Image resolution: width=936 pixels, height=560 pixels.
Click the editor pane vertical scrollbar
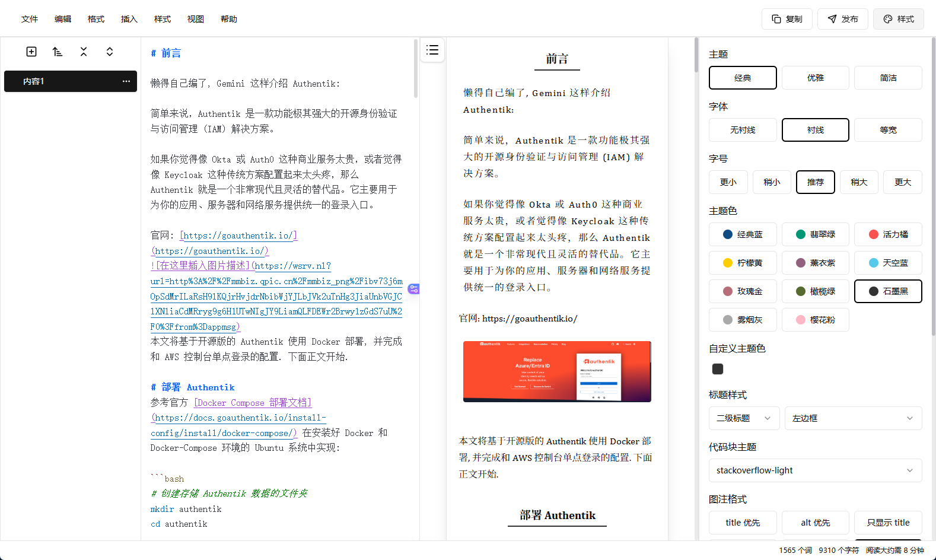416,68
